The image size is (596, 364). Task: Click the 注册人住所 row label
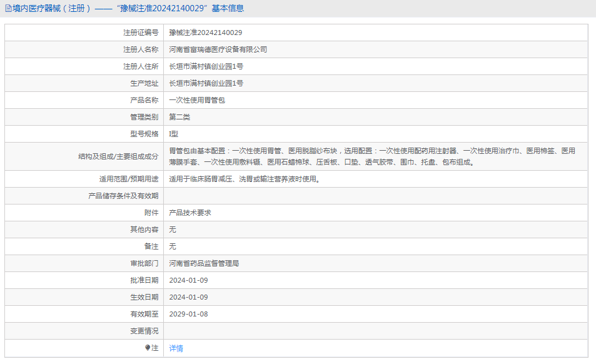coord(141,66)
